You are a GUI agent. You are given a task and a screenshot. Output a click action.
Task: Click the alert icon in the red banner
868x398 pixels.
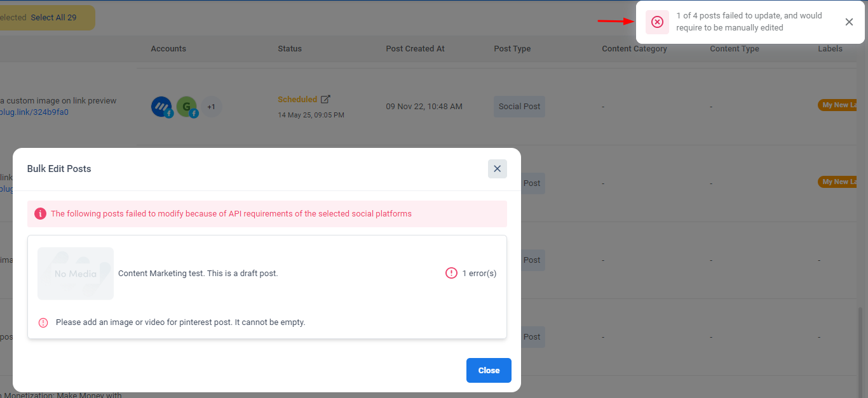point(40,213)
